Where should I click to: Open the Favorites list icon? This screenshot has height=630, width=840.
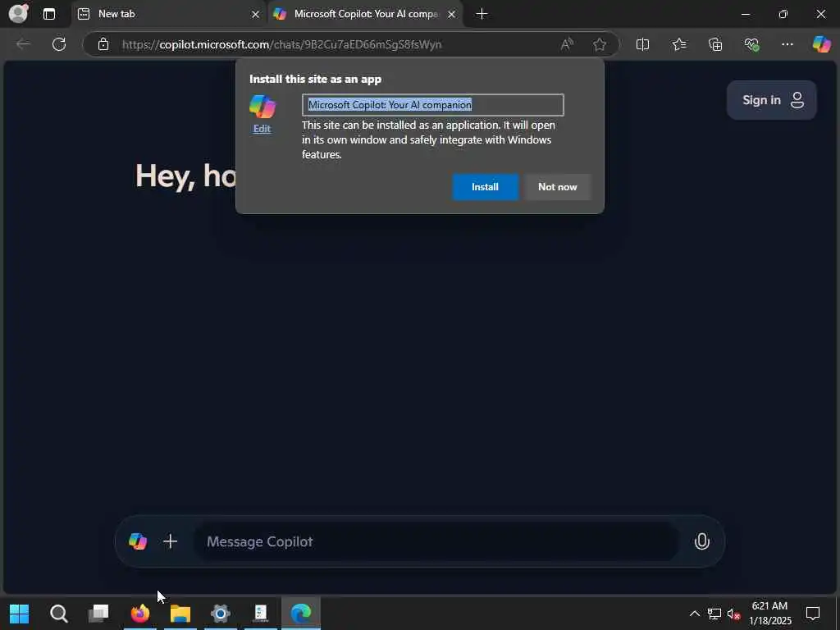[678, 44]
